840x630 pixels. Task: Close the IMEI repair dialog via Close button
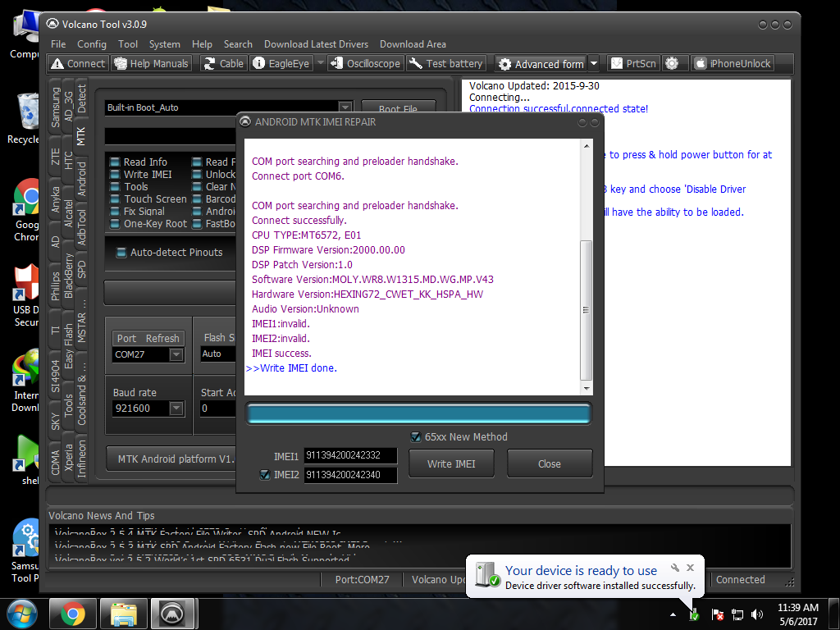(x=549, y=463)
